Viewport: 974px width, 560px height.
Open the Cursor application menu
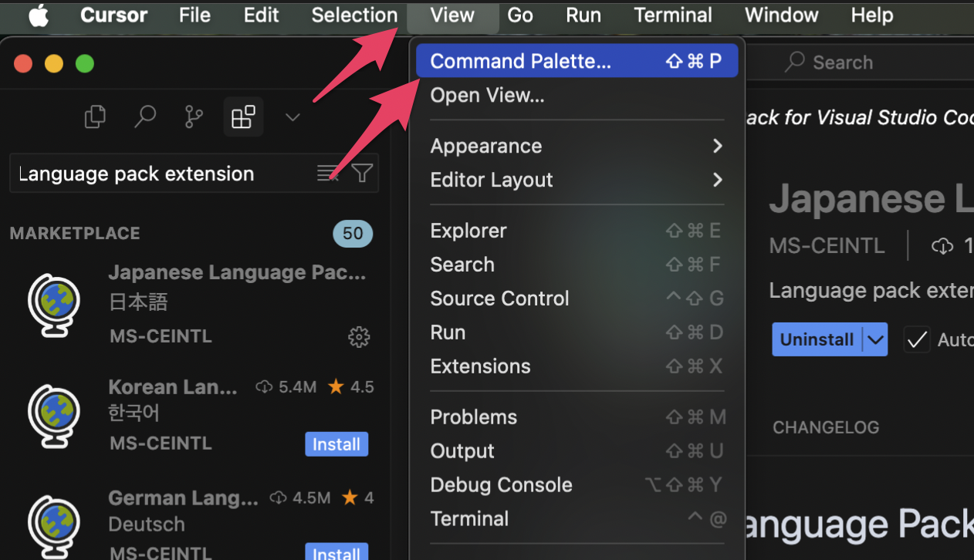point(115,15)
